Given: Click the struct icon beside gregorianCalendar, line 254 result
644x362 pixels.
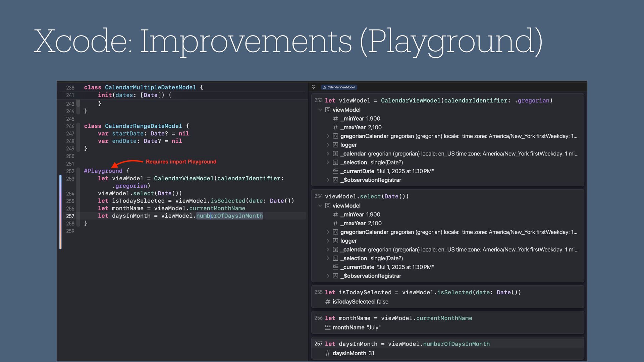Looking at the screenshot, I should click(x=335, y=232).
